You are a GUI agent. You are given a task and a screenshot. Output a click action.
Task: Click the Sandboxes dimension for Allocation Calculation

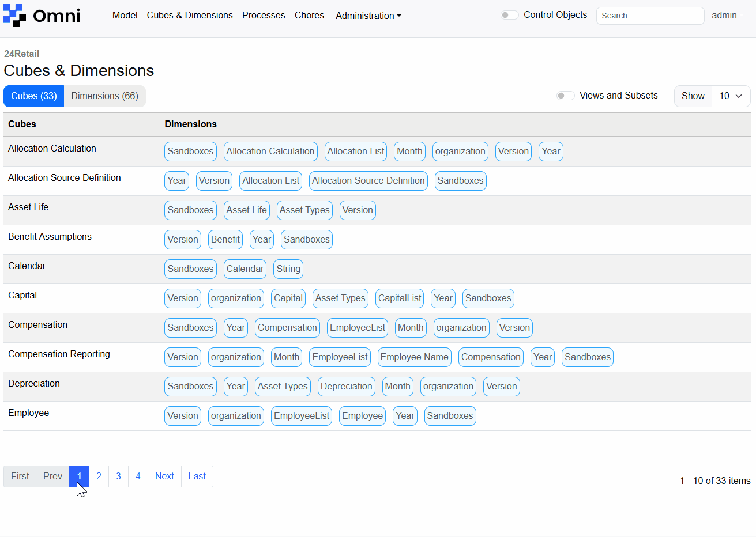pos(190,151)
